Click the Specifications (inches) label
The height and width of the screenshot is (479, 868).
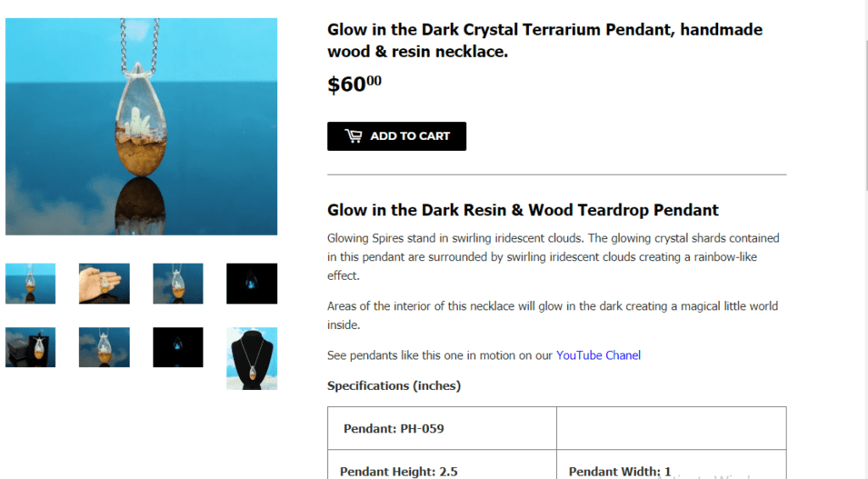[x=393, y=386]
